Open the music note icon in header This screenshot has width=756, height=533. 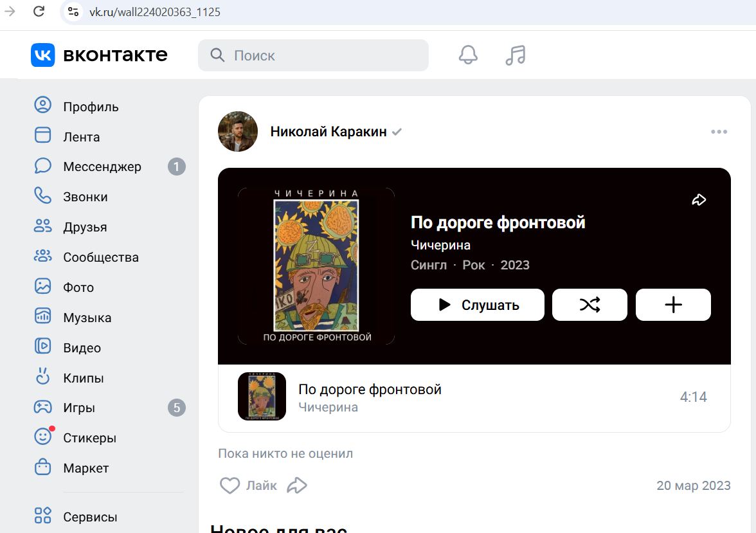tap(515, 55)
